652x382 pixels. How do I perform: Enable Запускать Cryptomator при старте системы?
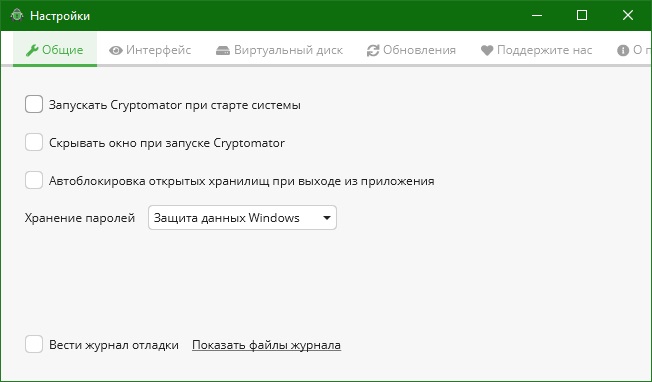(34, 104)
